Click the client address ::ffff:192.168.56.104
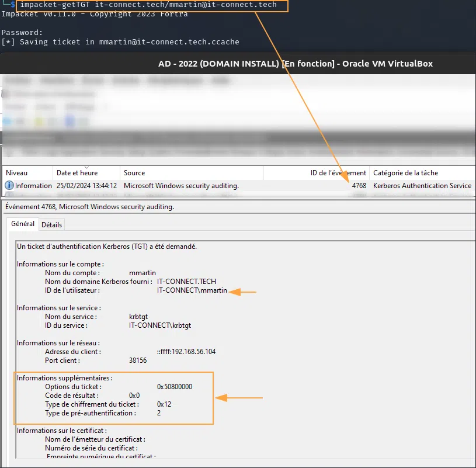The image size is (476, 468). click(186, 352)
